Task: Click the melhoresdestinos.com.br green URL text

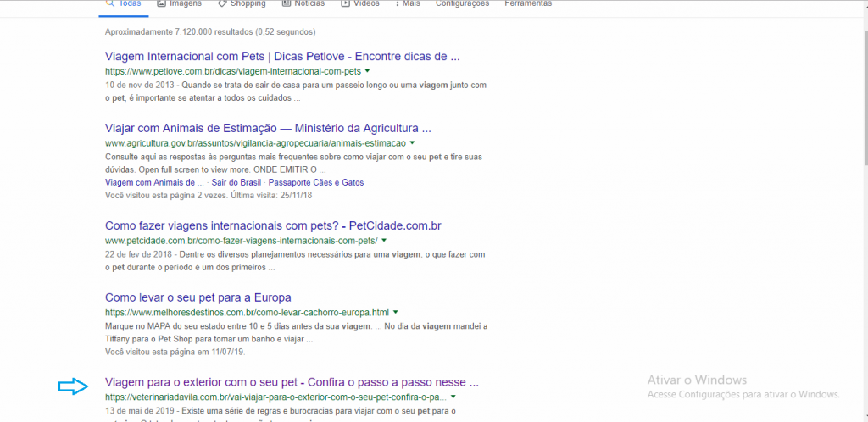Action: pyautogui.click(x=247, y=312)
